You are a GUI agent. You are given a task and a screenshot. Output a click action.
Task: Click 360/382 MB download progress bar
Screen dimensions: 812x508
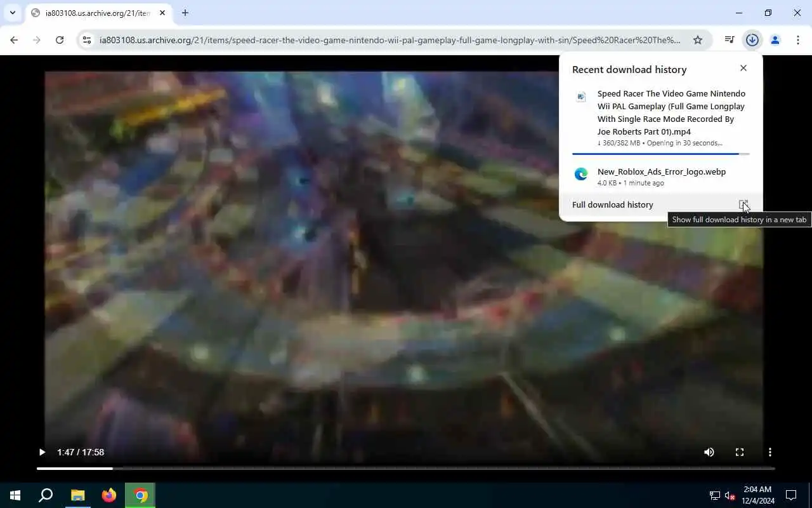tap(660, 154)
